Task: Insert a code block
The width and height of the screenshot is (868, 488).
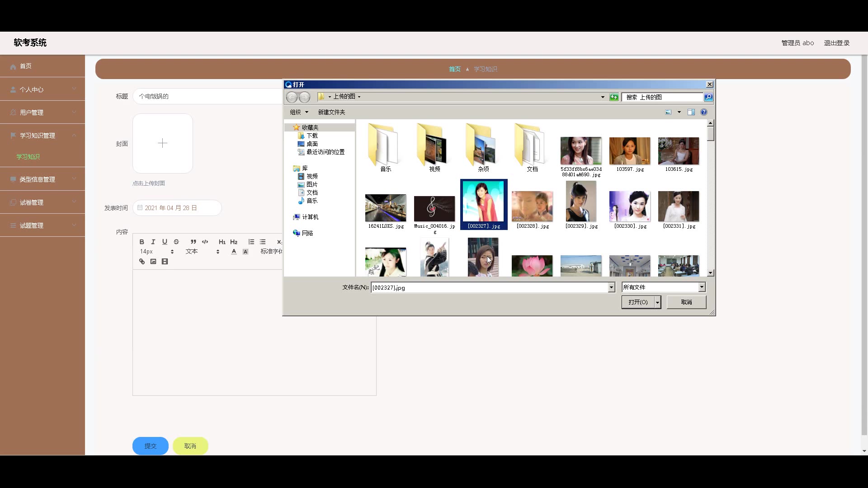Action: [x=205, y=242]
